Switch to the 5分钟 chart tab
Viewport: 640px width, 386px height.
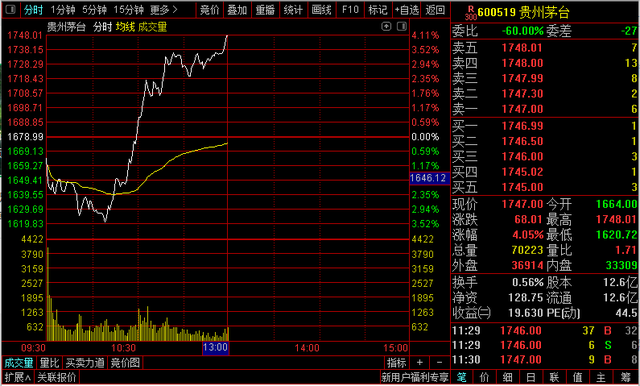(94, 10)
